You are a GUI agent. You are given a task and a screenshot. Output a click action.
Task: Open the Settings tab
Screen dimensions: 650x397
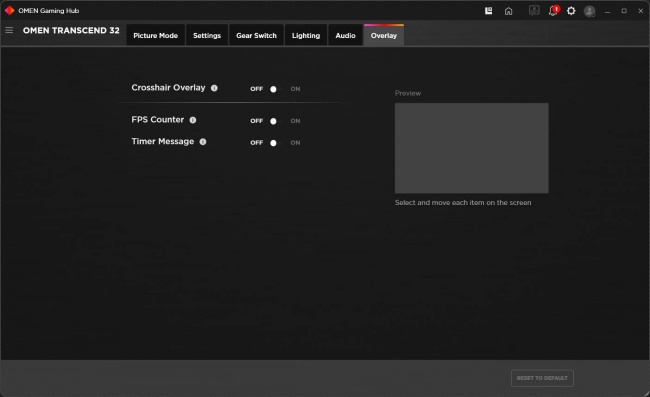(x=207, y=35)
